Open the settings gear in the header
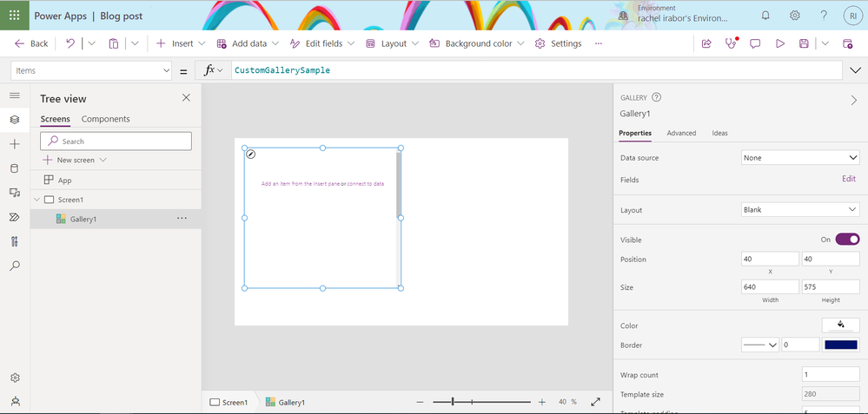 tap(795, 16)
